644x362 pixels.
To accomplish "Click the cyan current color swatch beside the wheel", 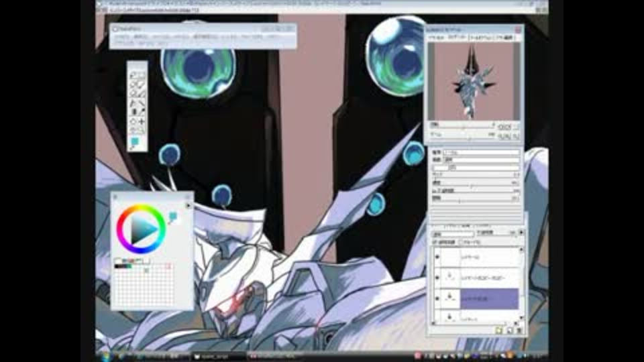I will [x=173, y=215].
